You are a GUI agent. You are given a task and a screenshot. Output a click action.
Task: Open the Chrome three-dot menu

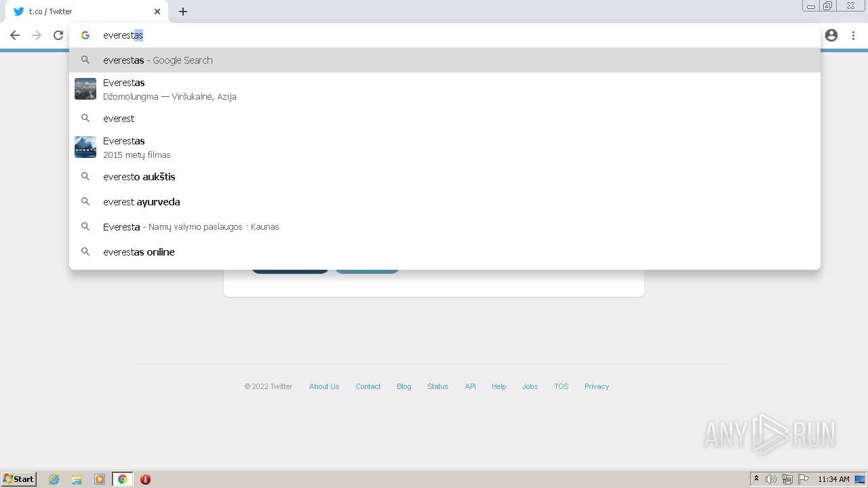tap(853, 35)
